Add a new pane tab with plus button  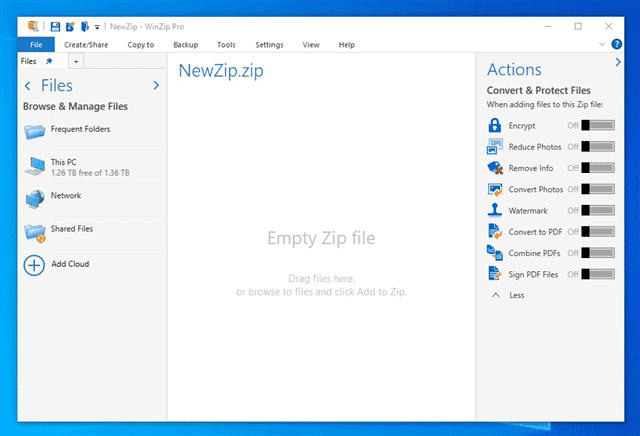click(76, 62)
